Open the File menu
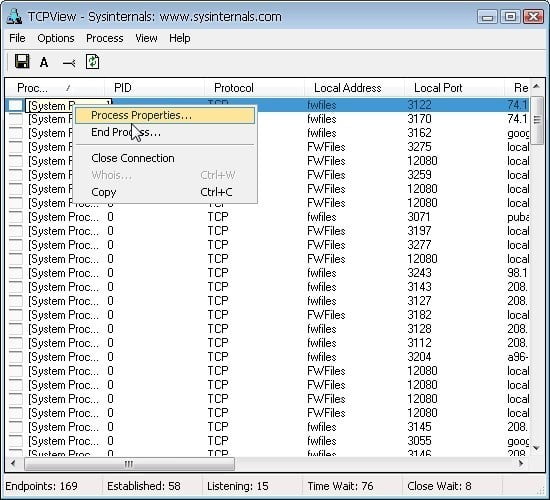Viewport: 550px width, 500px height. coord(17,38)
